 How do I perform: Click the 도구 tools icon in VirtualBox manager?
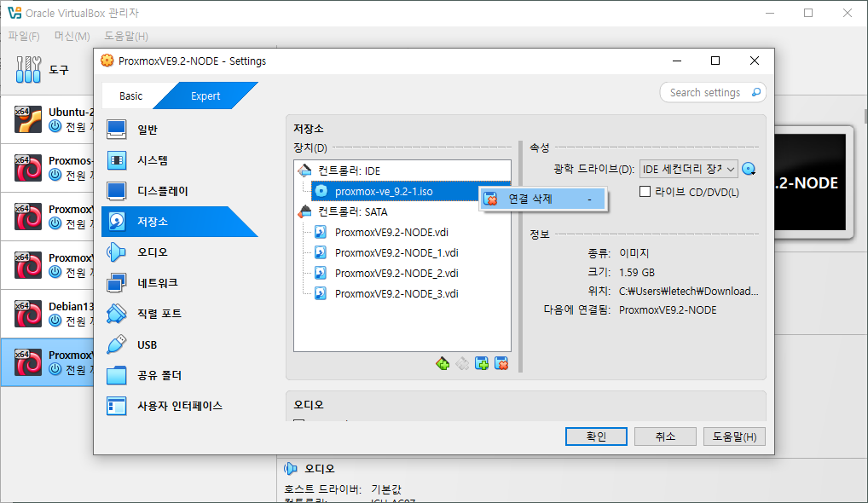(x=28, y=70)
